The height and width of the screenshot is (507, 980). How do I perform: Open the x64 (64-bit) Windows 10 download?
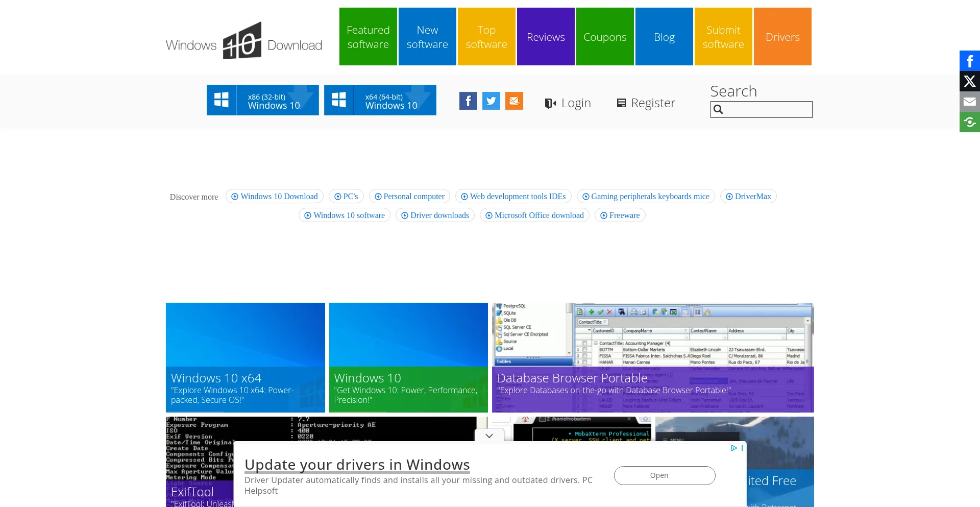pyautogui.click(x=380, y=101)
